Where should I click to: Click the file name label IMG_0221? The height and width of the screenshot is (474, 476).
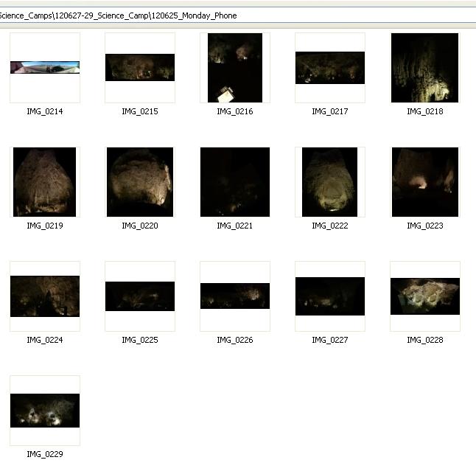tap(235, 226)
